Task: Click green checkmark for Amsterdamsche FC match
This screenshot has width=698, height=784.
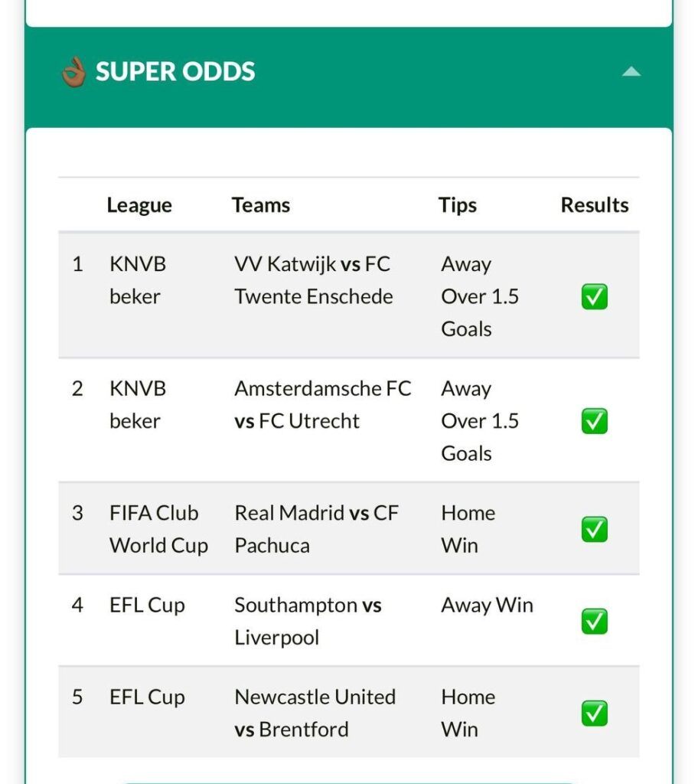Action: pyautogui.click(x=595, y=421)
